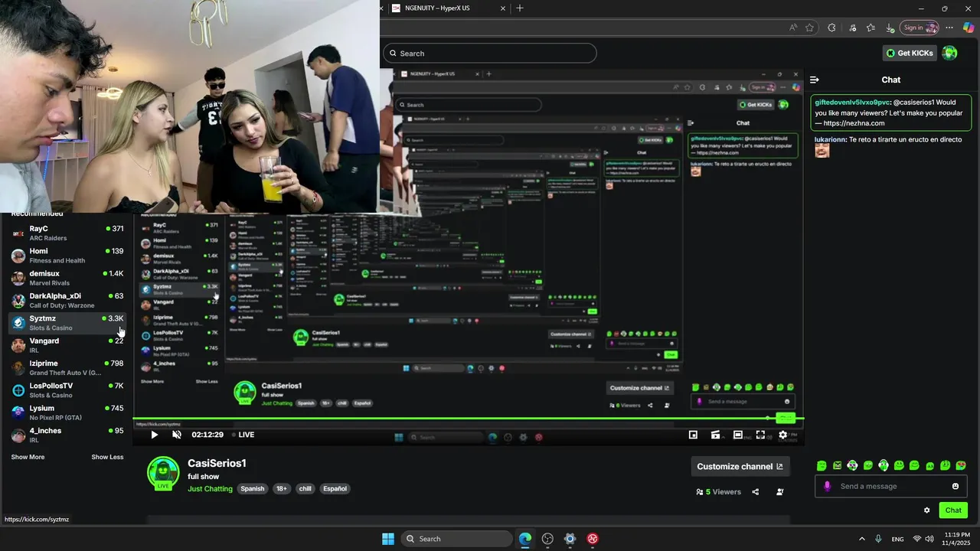
Task: Open Homi Fitness and Health channel
Action: tap(67, 256)
